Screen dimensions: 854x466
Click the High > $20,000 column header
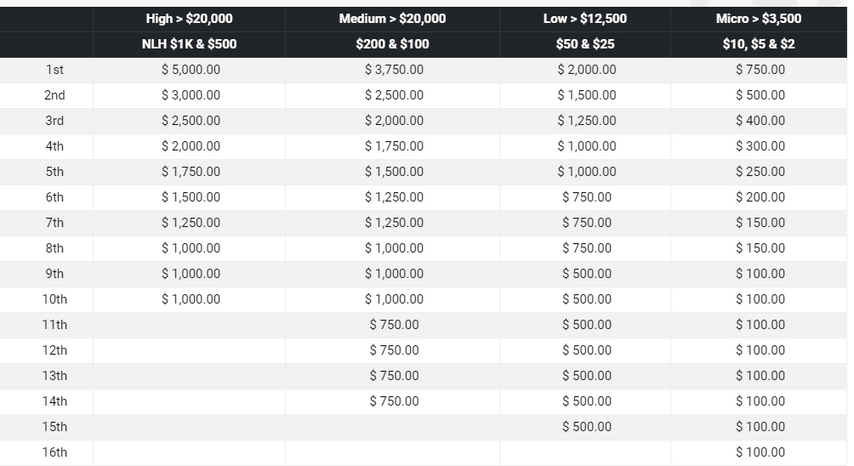[x=189, y=19]
